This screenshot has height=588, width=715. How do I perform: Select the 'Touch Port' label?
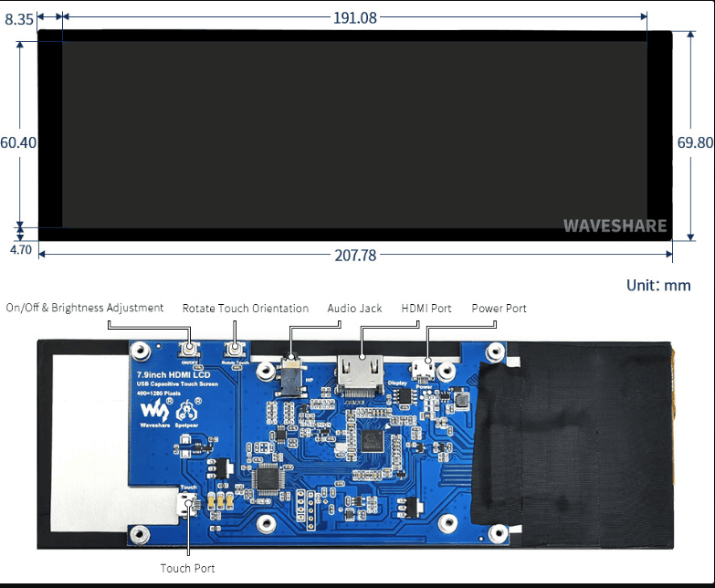(187, 569)
